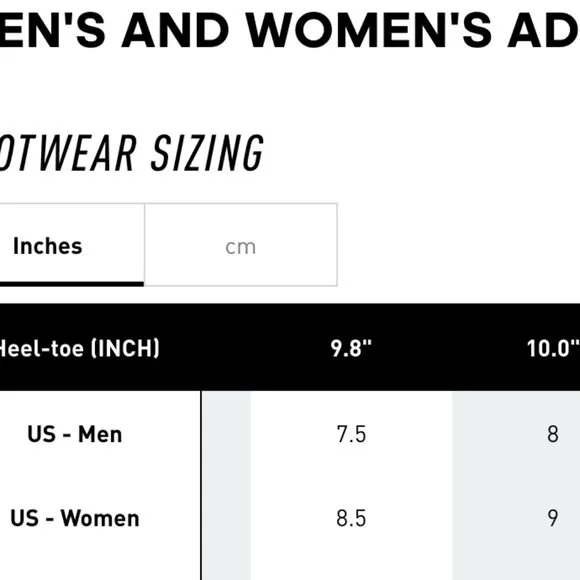Screen dimensions: 580x580
Task: Click the Footwear Sizing heading
Action: coord(132,153)
